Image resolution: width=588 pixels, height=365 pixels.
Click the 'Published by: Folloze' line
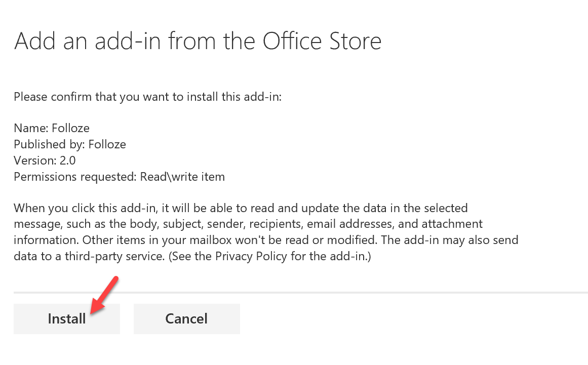point(69,144)
